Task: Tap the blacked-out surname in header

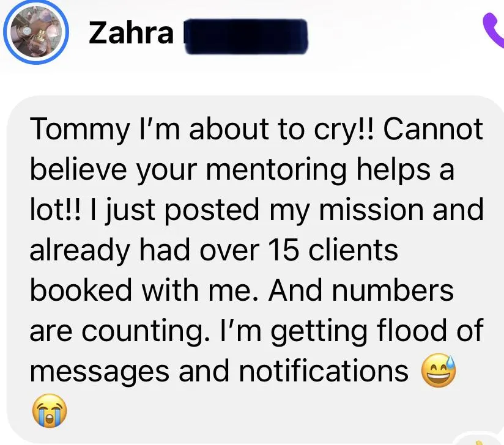Action: click(x=246, y=36)
